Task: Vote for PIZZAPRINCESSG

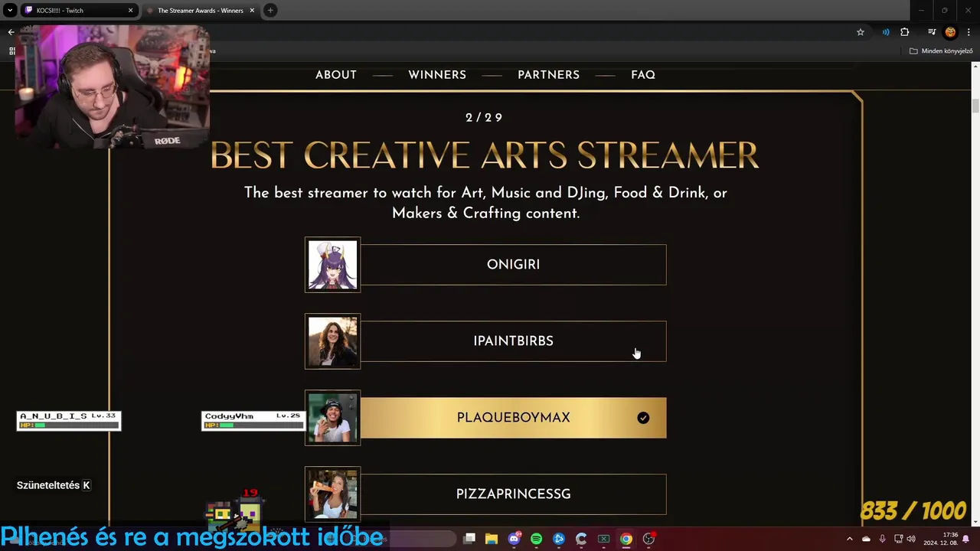Action: 513,494
